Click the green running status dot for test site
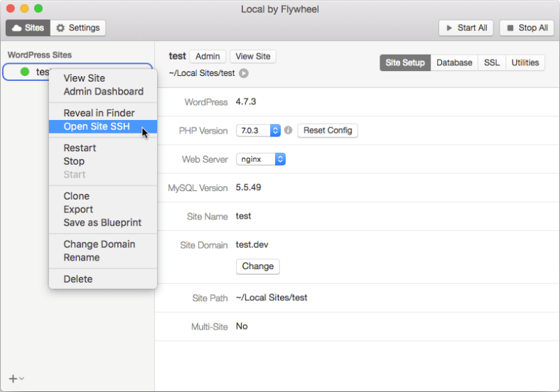Viewport: 560px width, 392px height. pyautogui.click(x=25, y=72)
